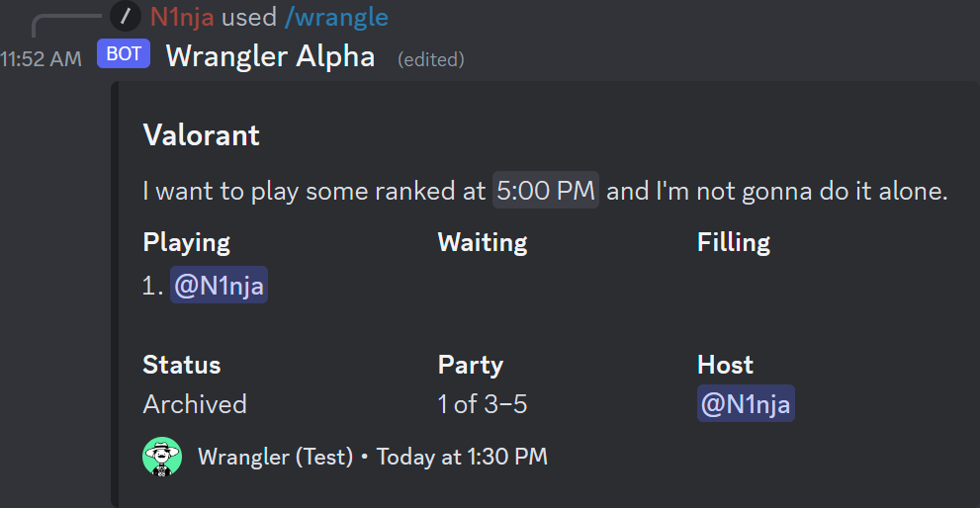Click the "1 of 3–5" party count

[x=488, y=404]
